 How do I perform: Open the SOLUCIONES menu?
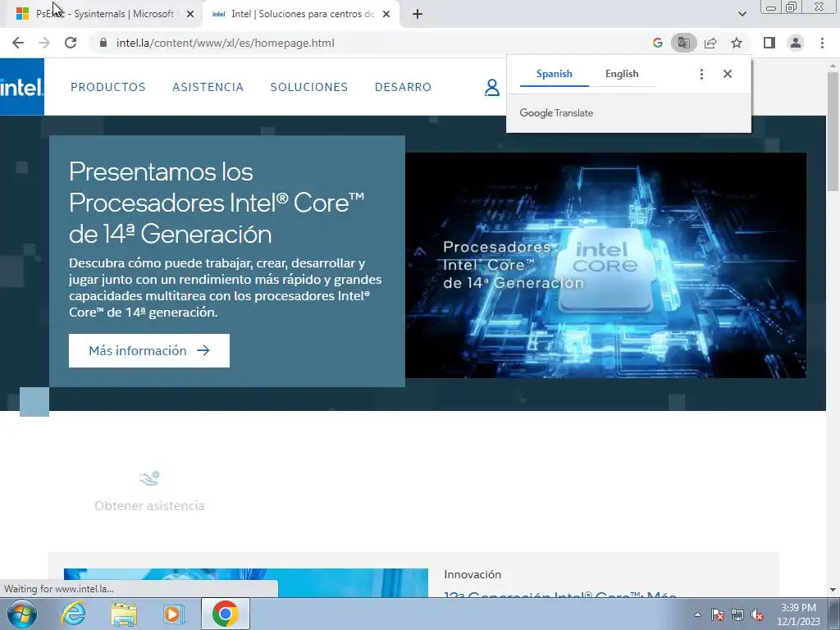309,87
